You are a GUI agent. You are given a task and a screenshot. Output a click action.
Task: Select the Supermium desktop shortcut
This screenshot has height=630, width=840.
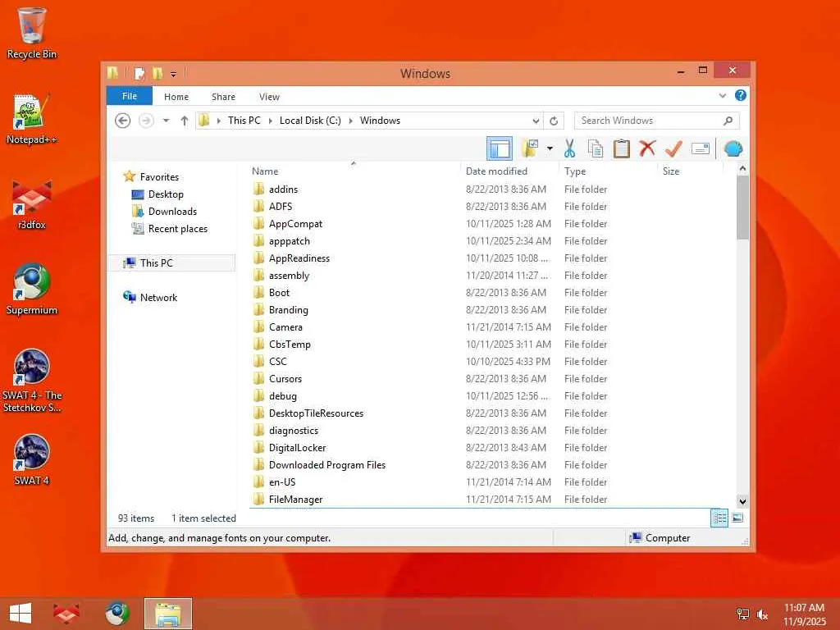click(x=32, y=290)
